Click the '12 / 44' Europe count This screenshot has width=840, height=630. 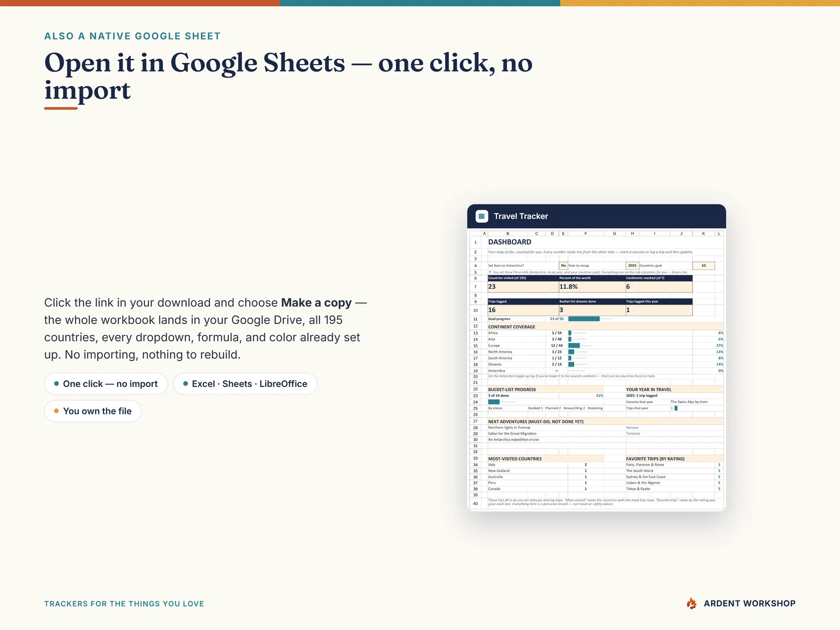(556, 345)
